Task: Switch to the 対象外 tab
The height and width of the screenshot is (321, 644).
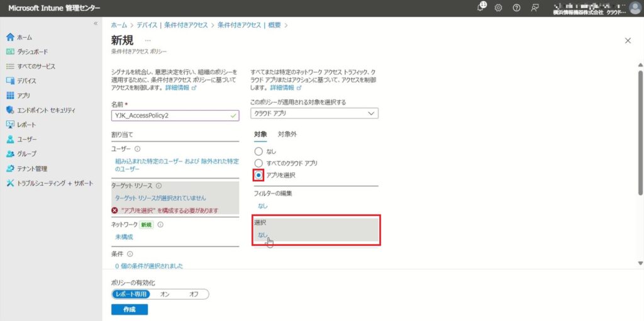Action: coord(287,134)
